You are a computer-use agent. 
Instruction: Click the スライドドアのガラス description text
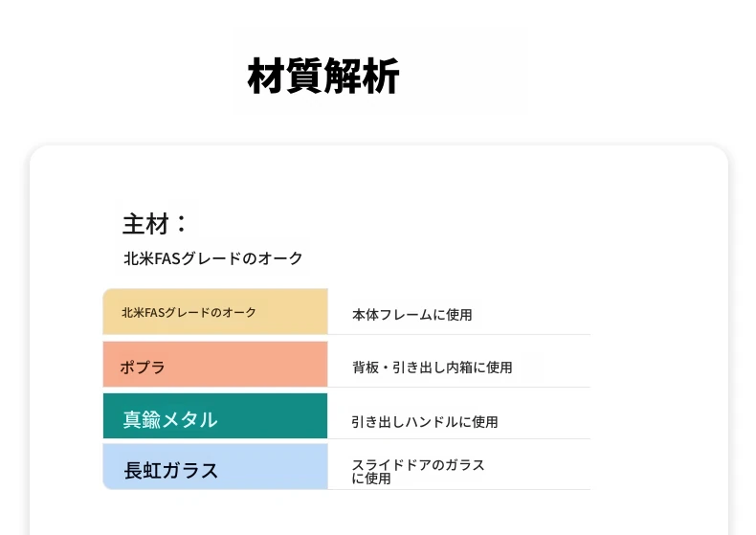pyautogui.click(x=418, y=465)
